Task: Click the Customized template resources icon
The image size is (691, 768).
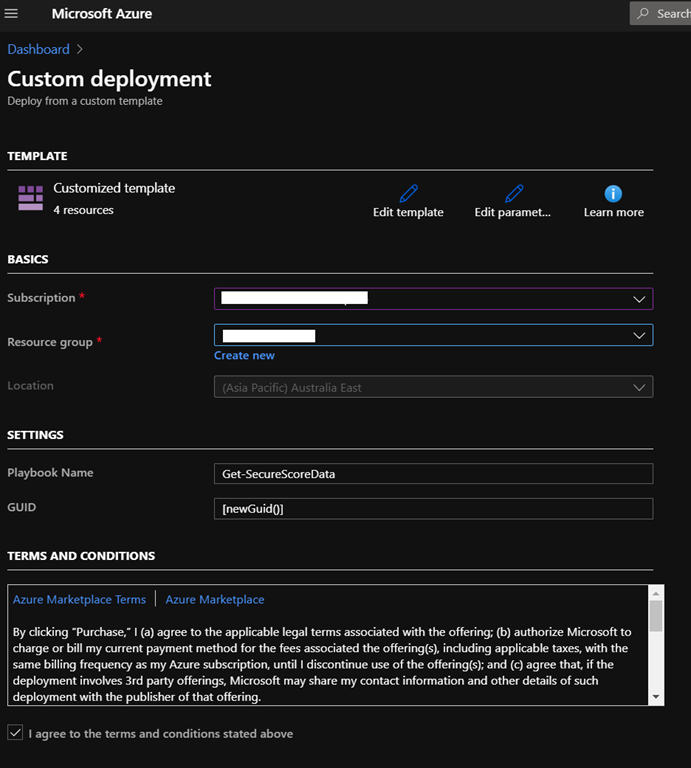Action: (x=30, y=198)
